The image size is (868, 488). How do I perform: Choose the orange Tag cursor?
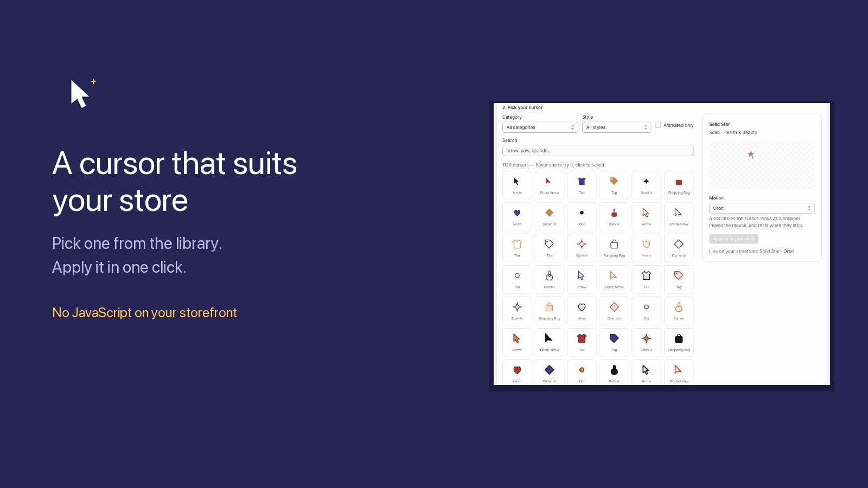pos(614,185)
